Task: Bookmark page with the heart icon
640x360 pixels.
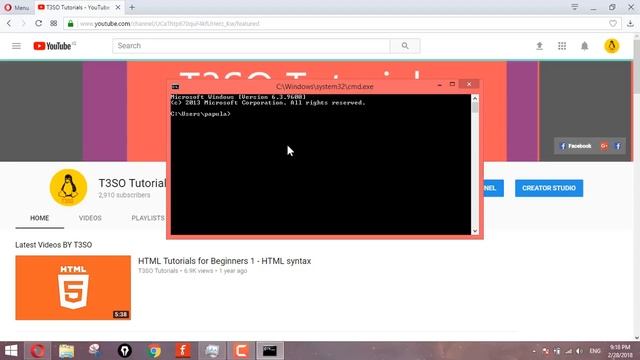Action: [613, 24]
